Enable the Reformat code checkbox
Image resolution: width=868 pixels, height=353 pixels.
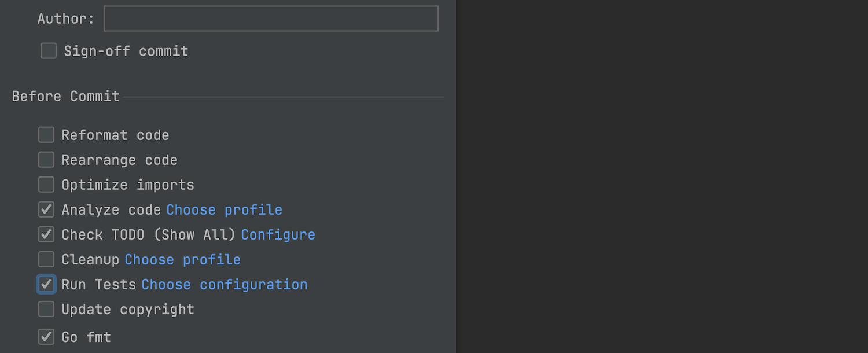[x=46, y=135]
